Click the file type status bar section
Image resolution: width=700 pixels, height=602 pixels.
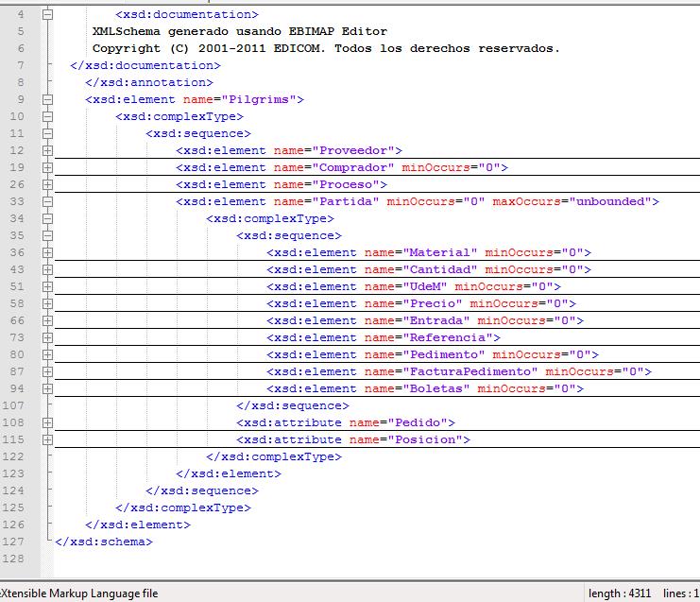(79, 593)
